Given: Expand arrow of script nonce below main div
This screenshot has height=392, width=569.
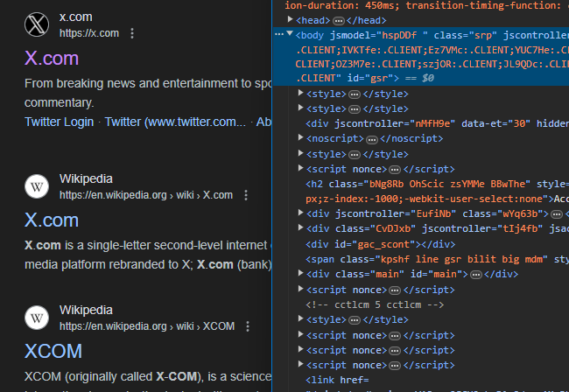Looking at the screenshot, I should coord(300,289).
